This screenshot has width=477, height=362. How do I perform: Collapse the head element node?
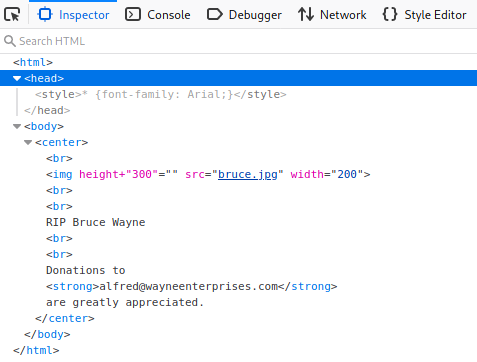(x=17, y=78)
